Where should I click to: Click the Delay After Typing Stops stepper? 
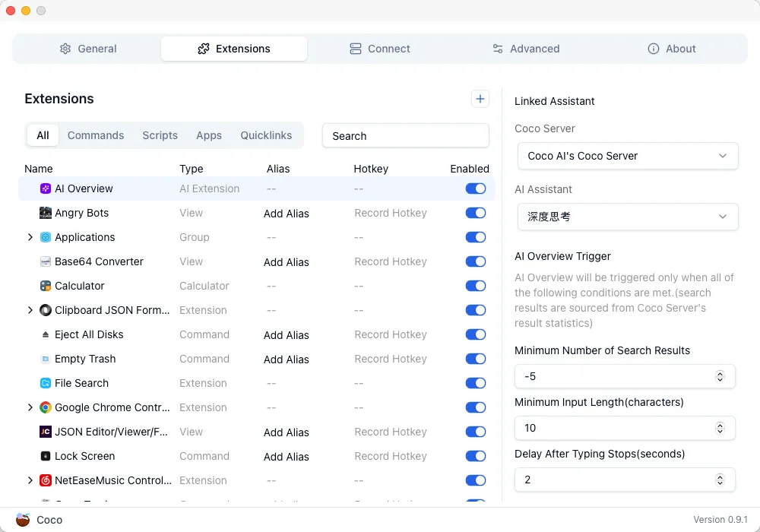[x=720, y=480]
